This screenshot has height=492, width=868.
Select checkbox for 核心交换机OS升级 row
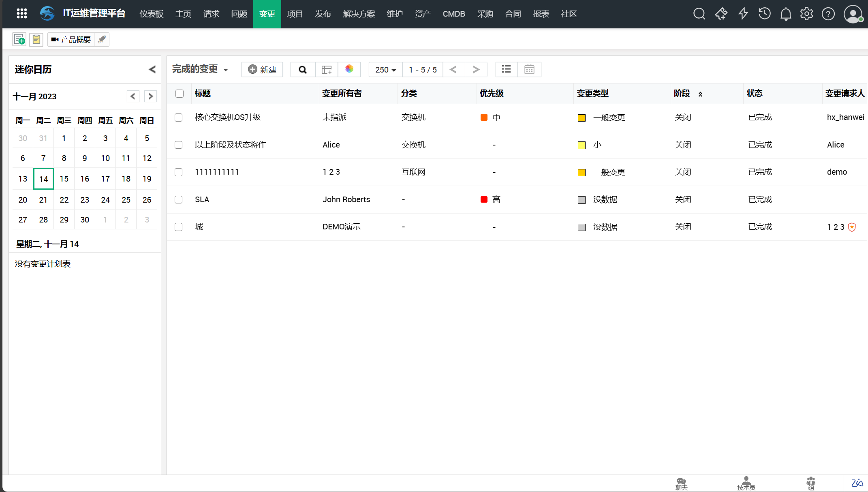pyautogui.click(x=179, y=118)
